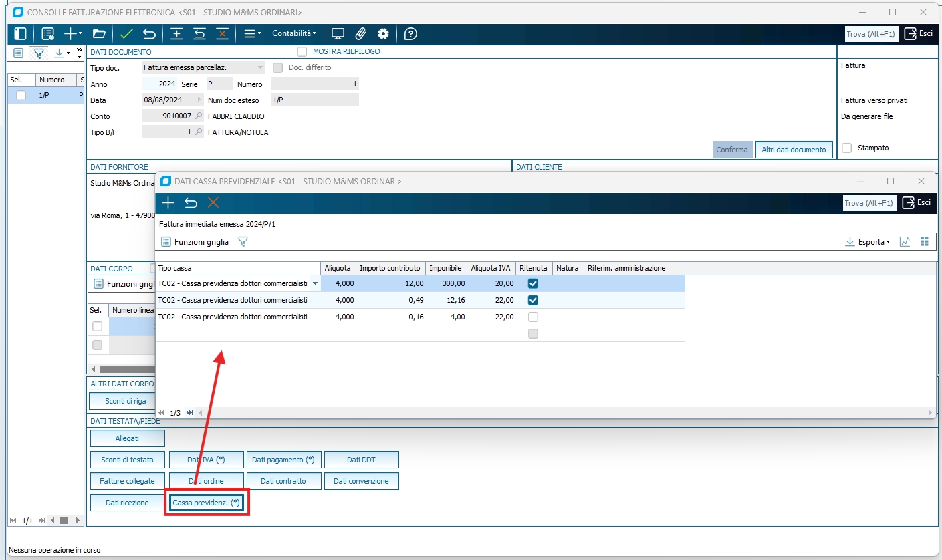This screenshot has width=942, height=560.
Task: Open the Esporta dropdown in Cassa window
Action: pyautogui.click(x=868, y=242)
